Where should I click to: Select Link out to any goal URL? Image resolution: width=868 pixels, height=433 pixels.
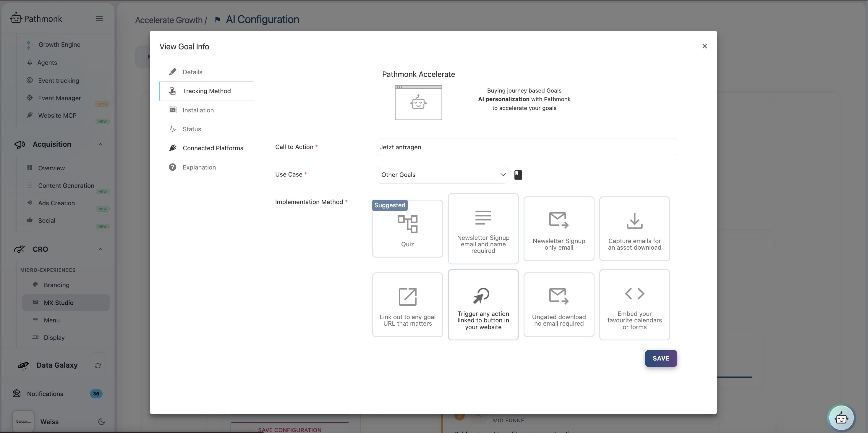pos(407,305)
